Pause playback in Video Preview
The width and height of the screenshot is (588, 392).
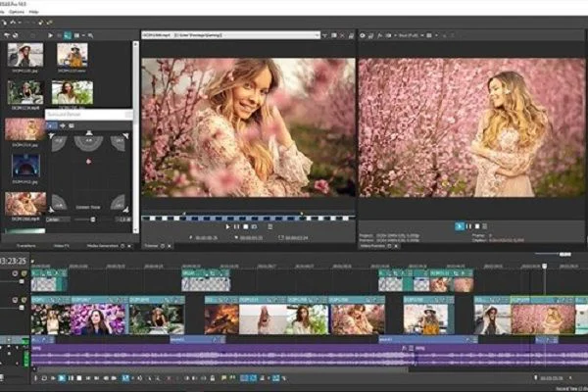tap(468, 226)
